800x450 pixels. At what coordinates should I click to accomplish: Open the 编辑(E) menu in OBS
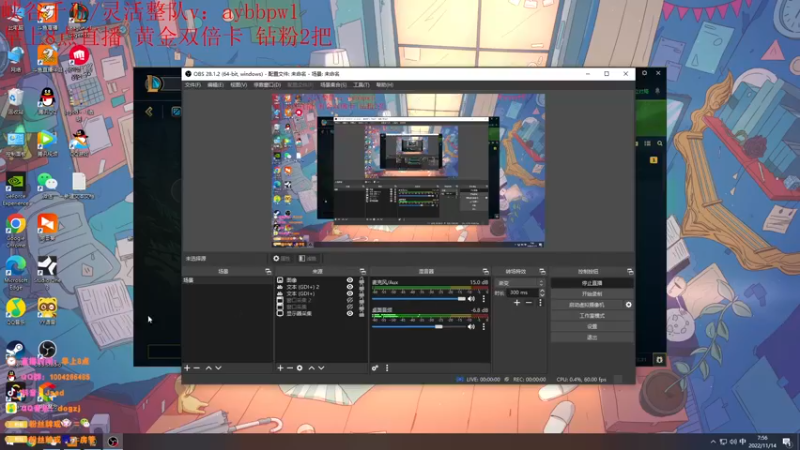215,85
